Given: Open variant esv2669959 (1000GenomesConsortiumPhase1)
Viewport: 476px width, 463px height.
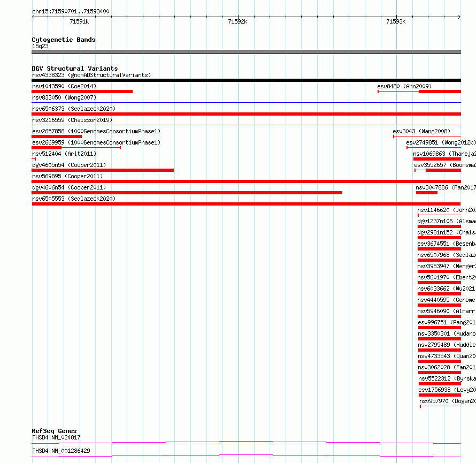Looking at the screenshot, I should pyautogui.click(x=96, y=142).
